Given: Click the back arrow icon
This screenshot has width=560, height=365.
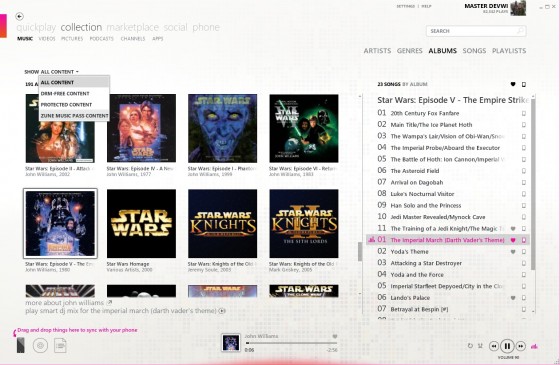Looking at the screenshot, I should tap(19, 16).
